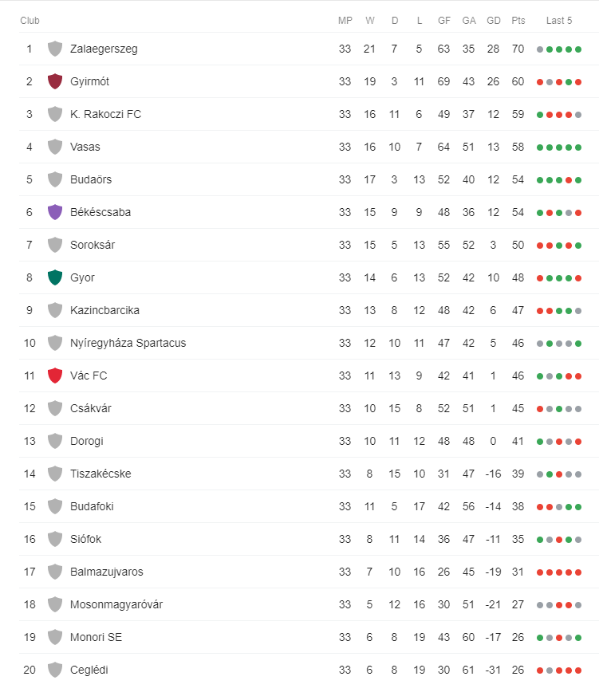Click Vác FC's red shield crest
Viewport: 599px width, 700px height.
point(55,376)
